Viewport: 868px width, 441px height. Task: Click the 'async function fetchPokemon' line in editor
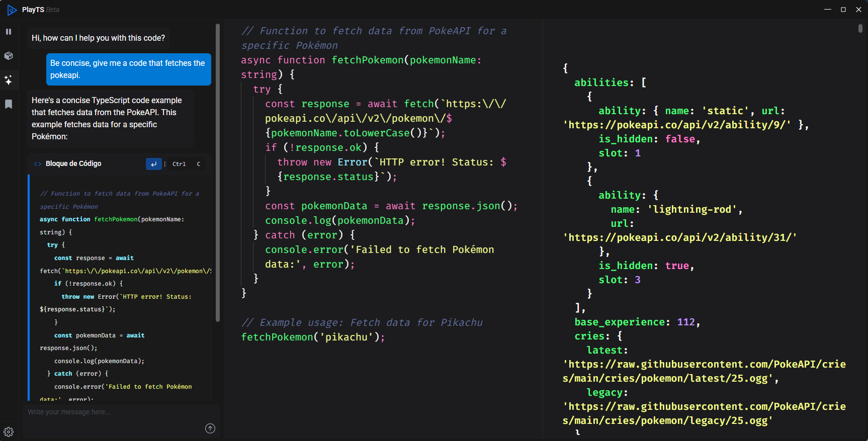tap(361, 60)
